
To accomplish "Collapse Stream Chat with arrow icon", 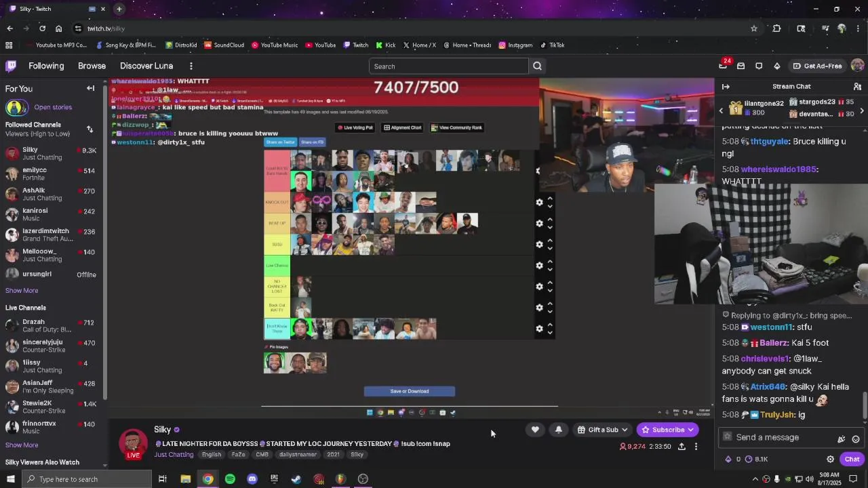I will [726, 87].
